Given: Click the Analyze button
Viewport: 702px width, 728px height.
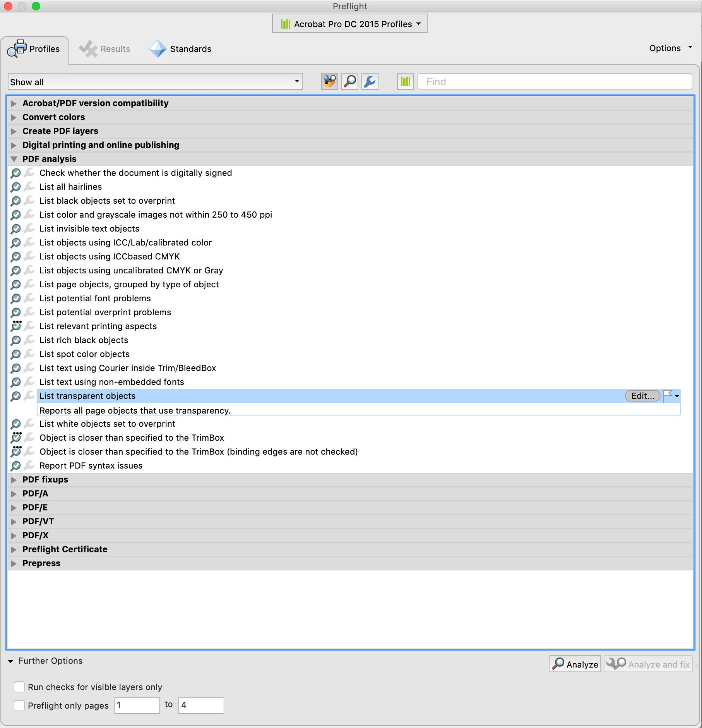Looking at the screenshot, I should [x=575, y=664].
